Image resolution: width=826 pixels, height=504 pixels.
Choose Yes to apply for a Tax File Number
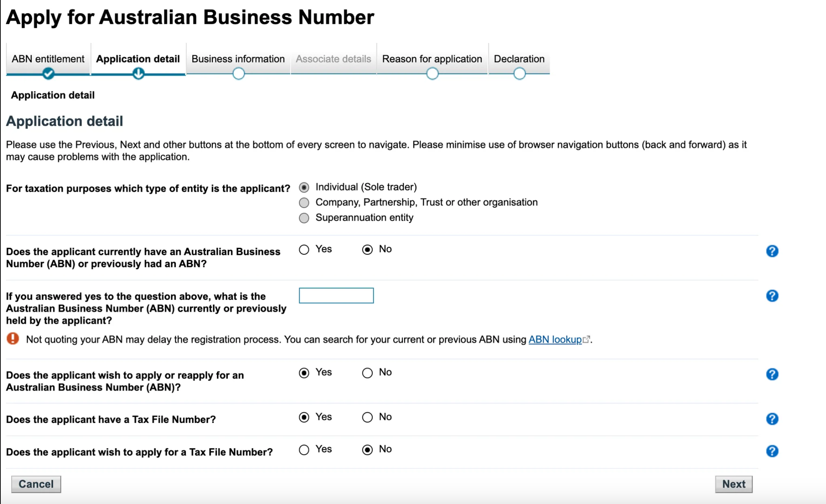[x=304, y=449]
